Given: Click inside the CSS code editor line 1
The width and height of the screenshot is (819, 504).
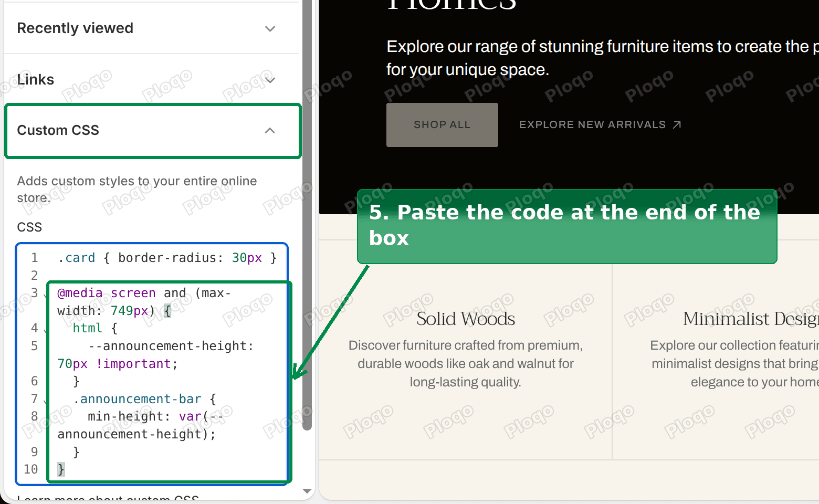Looking at the screenshot, I should coord(167,258).
